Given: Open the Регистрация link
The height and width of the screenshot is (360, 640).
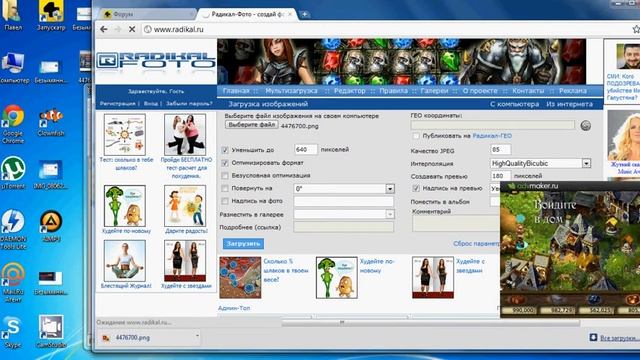Looking at the screenshot, I should (118, 104).
